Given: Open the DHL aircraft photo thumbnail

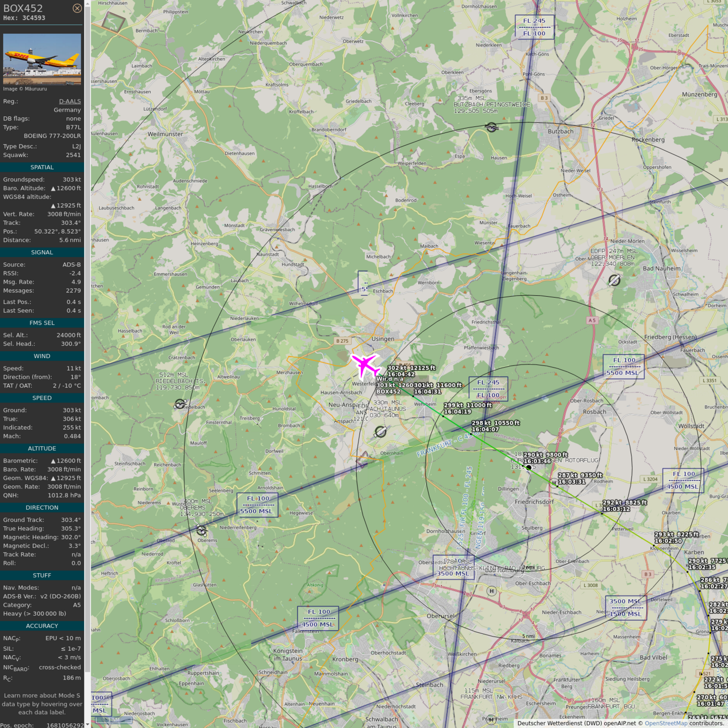Looking at the screenshot, I should click(42, 59).
